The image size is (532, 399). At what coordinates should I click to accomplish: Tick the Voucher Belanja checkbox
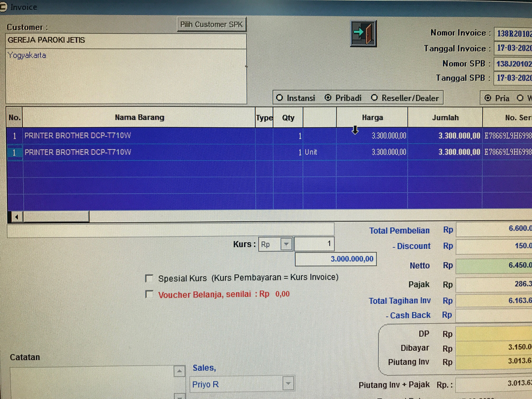click(149, 294)
